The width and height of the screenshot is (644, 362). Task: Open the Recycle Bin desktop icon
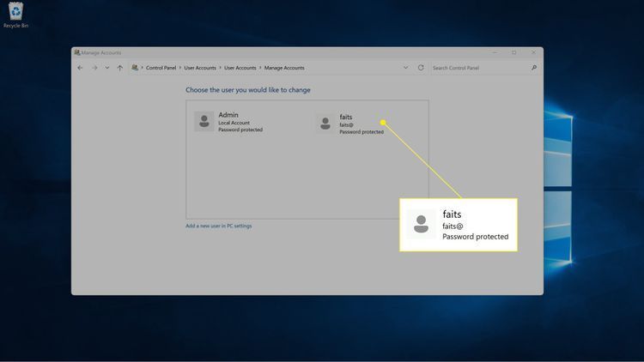coord(15,13)
